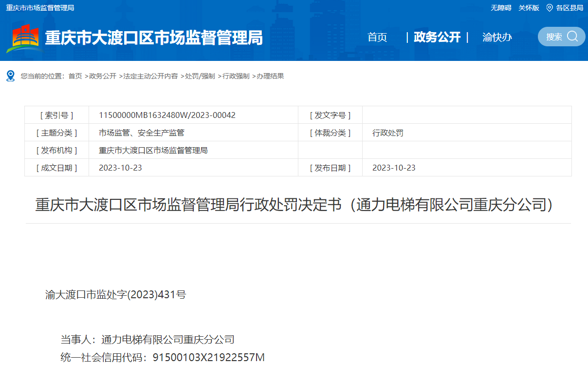
Task: Open the 渝快办 navigation item
Action: 497,37
